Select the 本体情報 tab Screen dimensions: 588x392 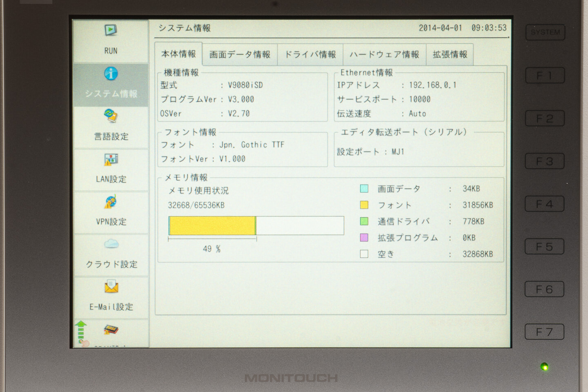[x=178, y=54]
